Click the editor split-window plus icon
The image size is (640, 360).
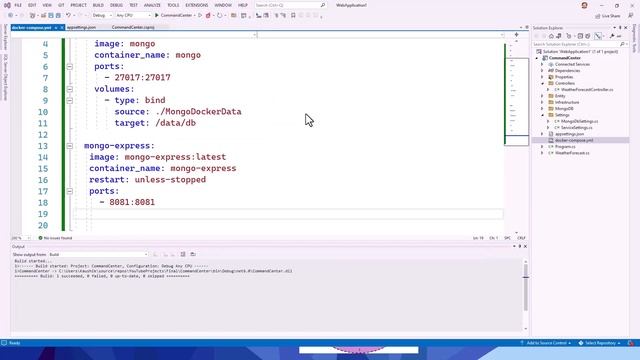pos(516,35)
